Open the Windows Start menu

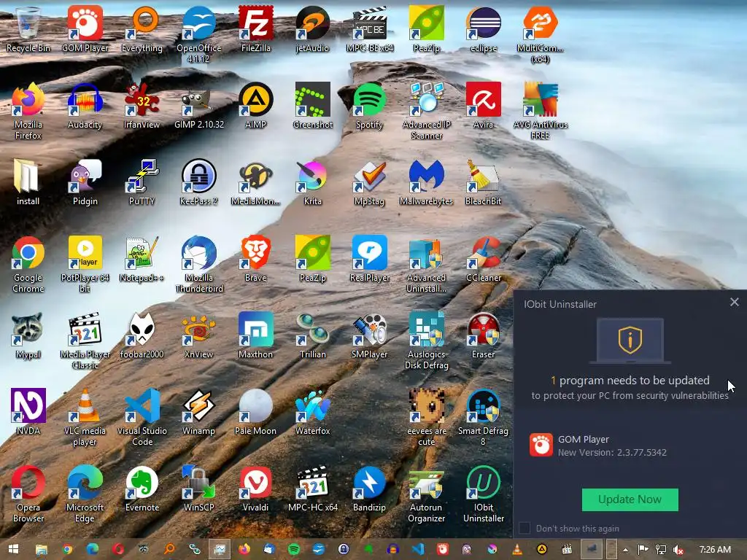pos(13,549)
